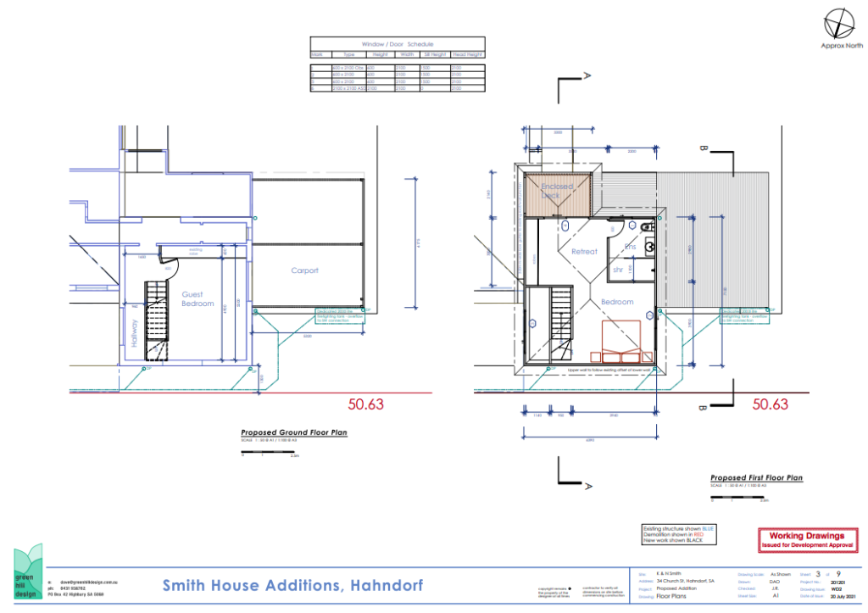The width and height of the screenshot is (868, 613).
Task: Click the 50.63 boundary dimension text
Action: (366, 403)
